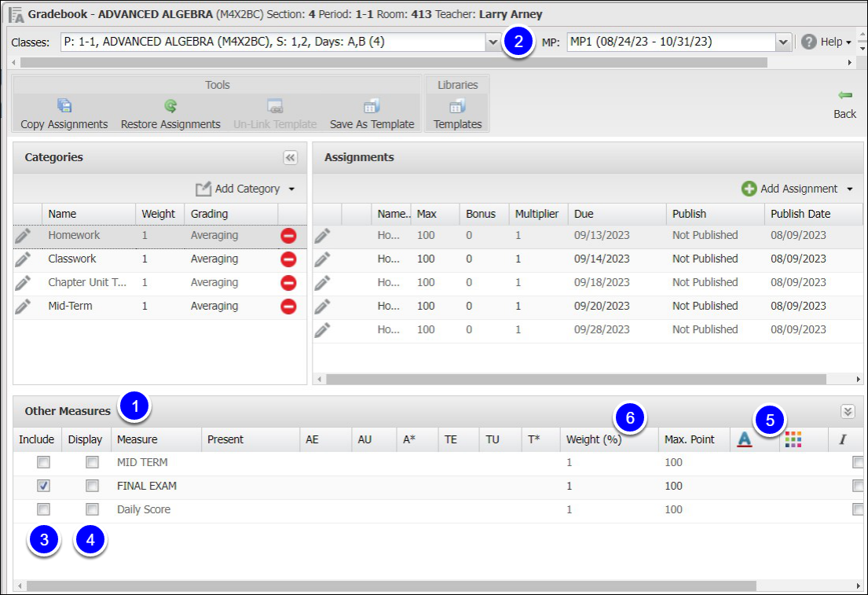Image resolution: width=868 pixels, height=595 pixels.
Task: Open Add Category dropdown arrow
Action: tap(291, 189)
